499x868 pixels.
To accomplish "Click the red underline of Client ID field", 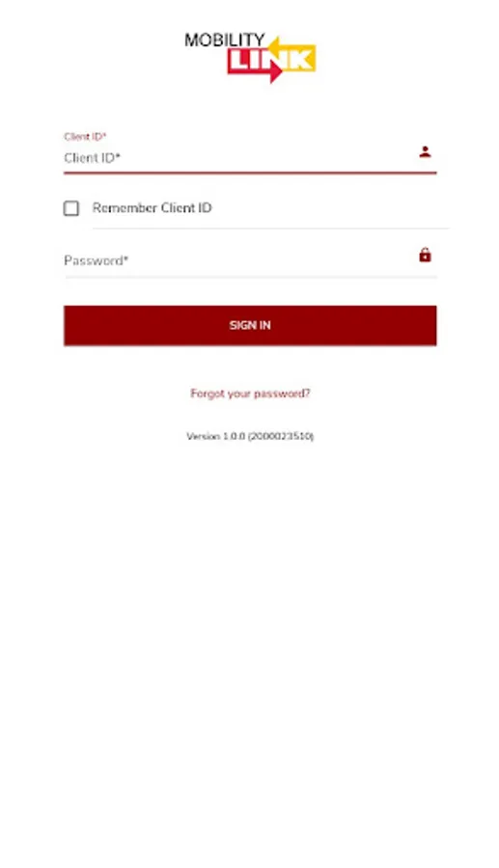I will pyautogui.click(x=250, y=173).
